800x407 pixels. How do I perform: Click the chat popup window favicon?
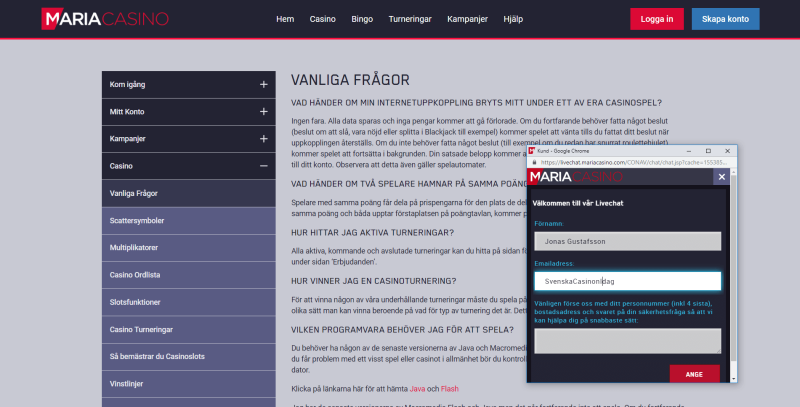tap(532, 149)
